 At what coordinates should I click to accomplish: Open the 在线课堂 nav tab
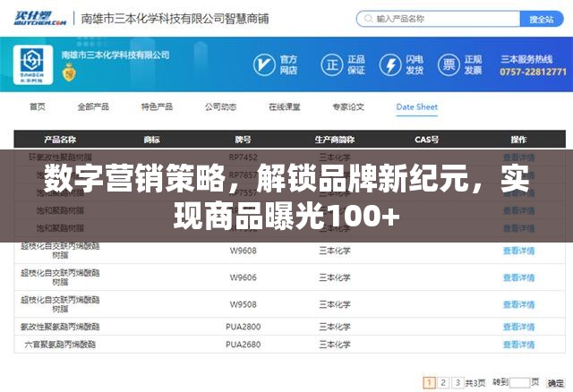[x=285, y=107]
